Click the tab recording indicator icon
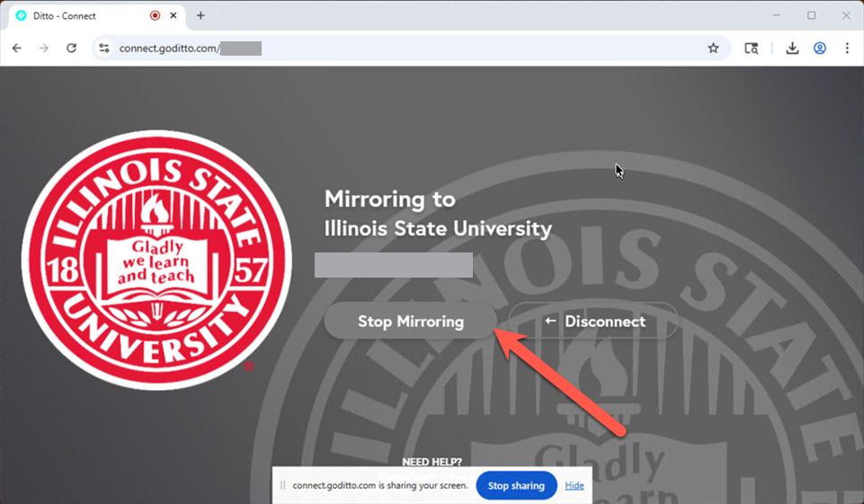This screenshot has width=864, height=504. (x=155, y=15)
